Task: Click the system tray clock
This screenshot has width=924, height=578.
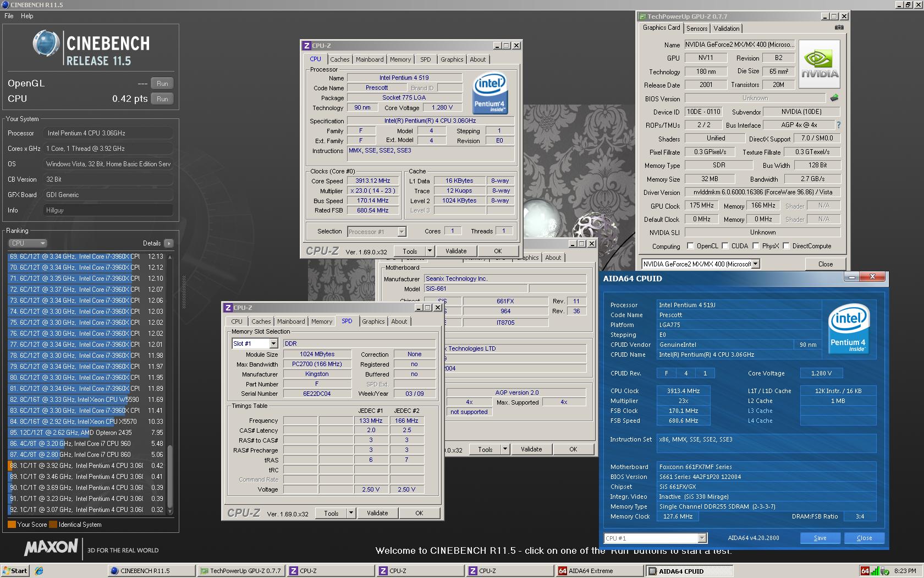Action: click(x=905, y=571)
